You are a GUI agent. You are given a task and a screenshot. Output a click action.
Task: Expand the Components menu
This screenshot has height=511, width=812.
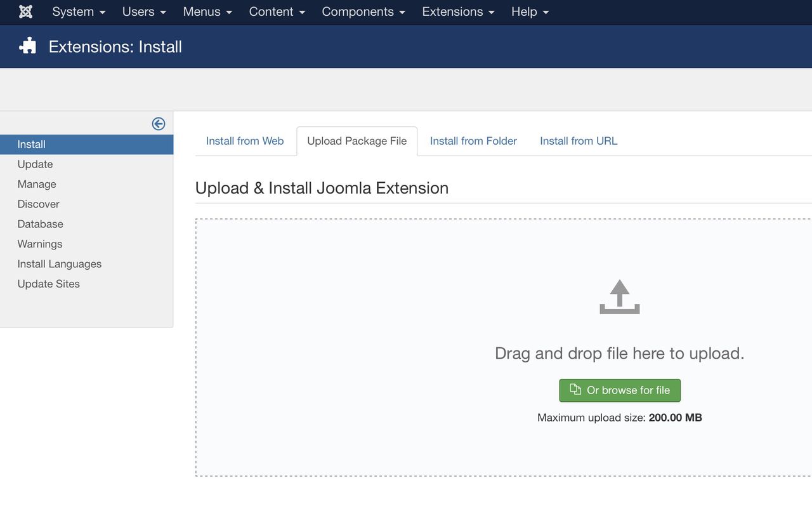point(363,12)
